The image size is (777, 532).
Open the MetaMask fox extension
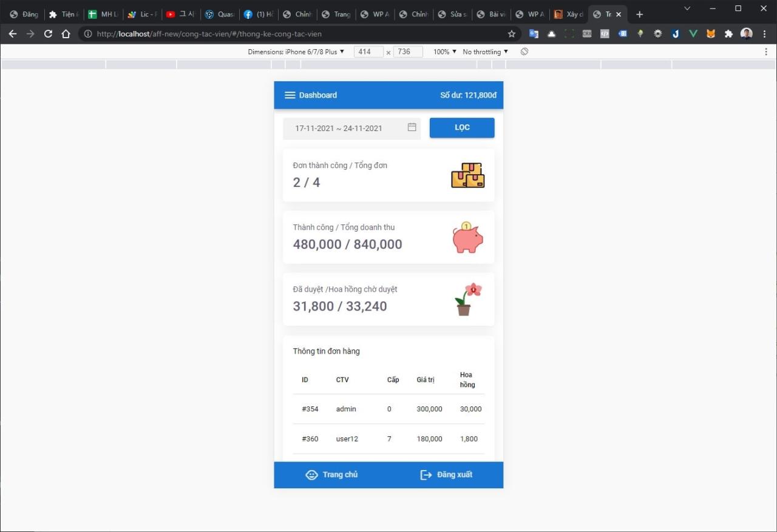click(711, 33)
